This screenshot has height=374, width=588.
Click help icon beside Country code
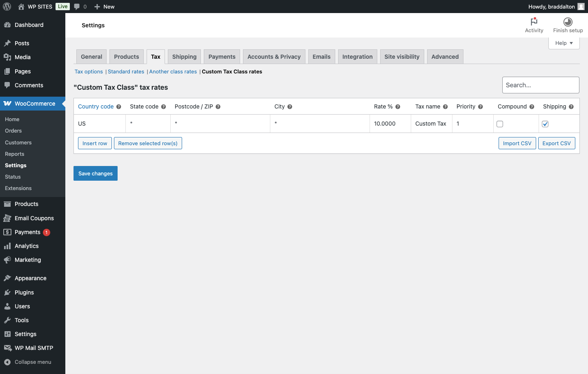(119, 107)
